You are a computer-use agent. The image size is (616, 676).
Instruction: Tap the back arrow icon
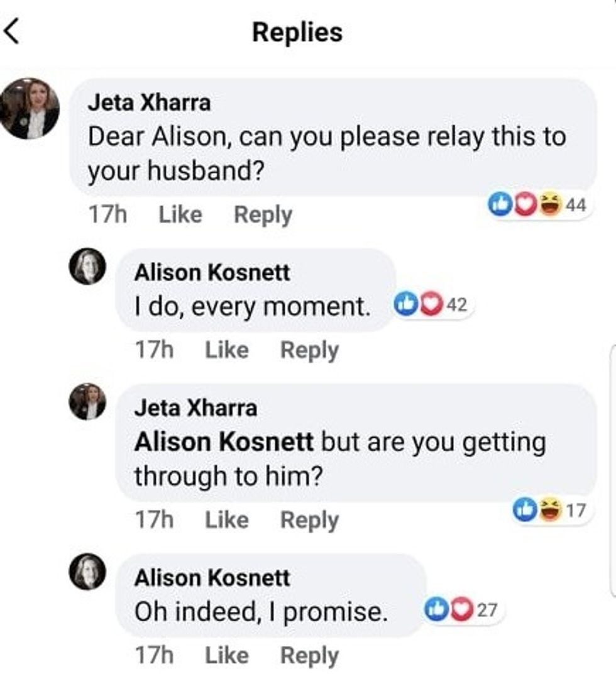tap(13, 33)
